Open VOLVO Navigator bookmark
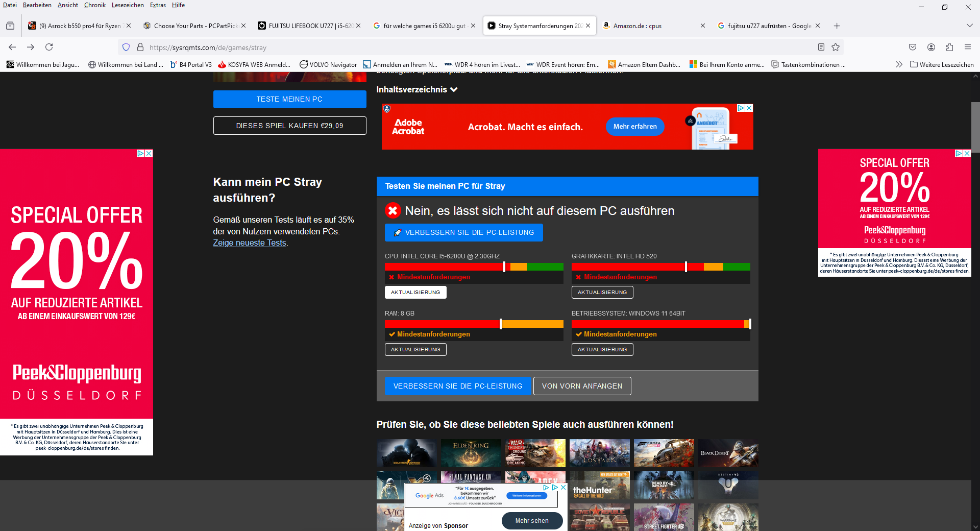This screenshot has height=531, width=980. click(x=328, y=64)
